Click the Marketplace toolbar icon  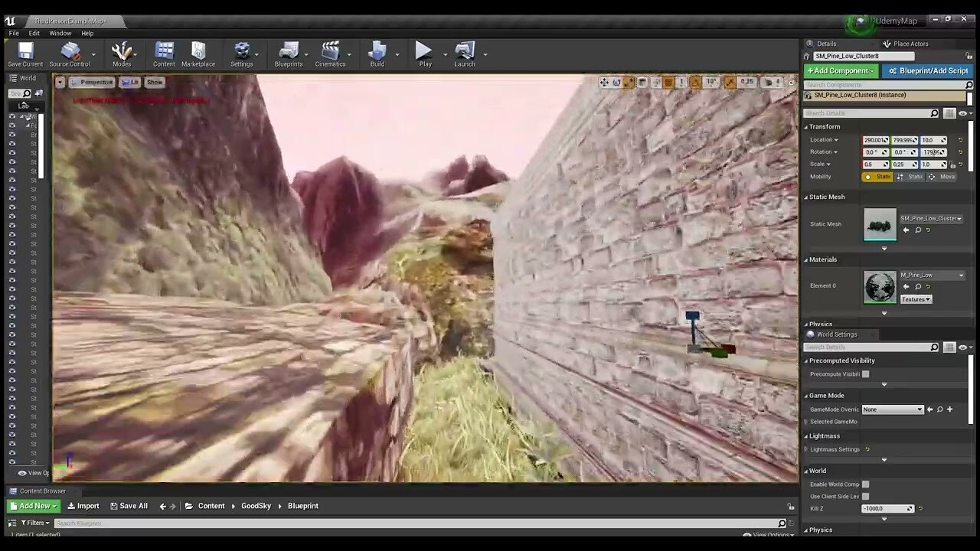click(198, 52)
